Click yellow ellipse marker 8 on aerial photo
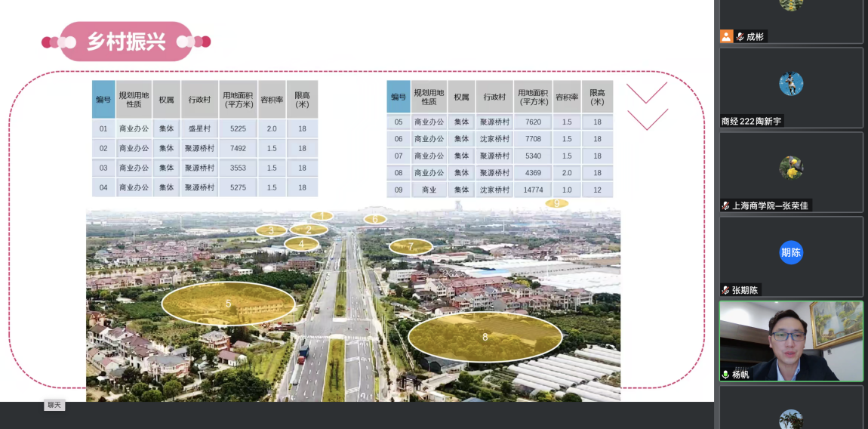868x429 pixels. pyautogui.click(x=485, y=336)
